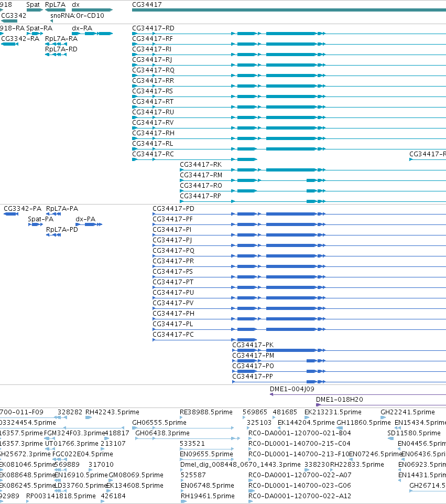Click the Spat gene label
The width and height of the screenshot is (446, 504).
pyautogui.click(x=32, y=5)
